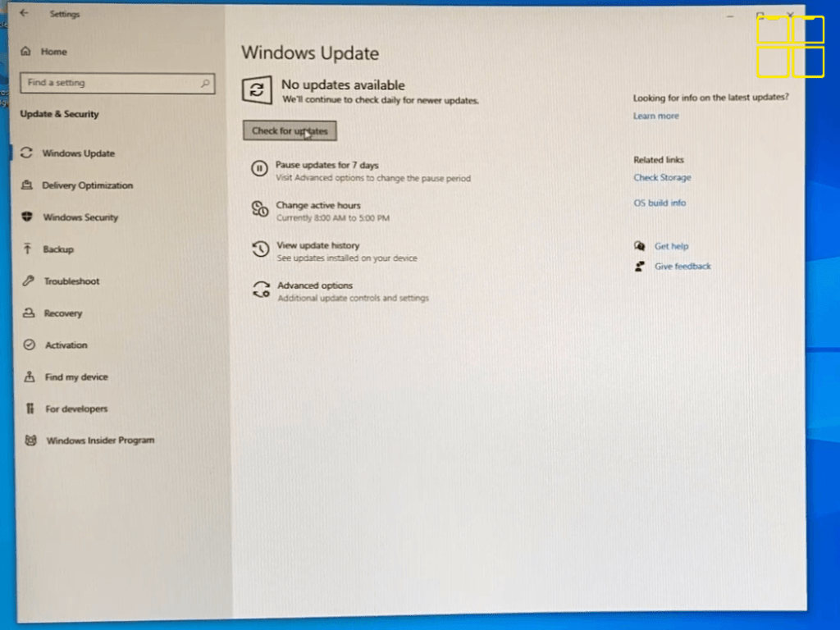Open Windows Insider Program via its icon
Screen dimensions: 840x630
point(30,441)
